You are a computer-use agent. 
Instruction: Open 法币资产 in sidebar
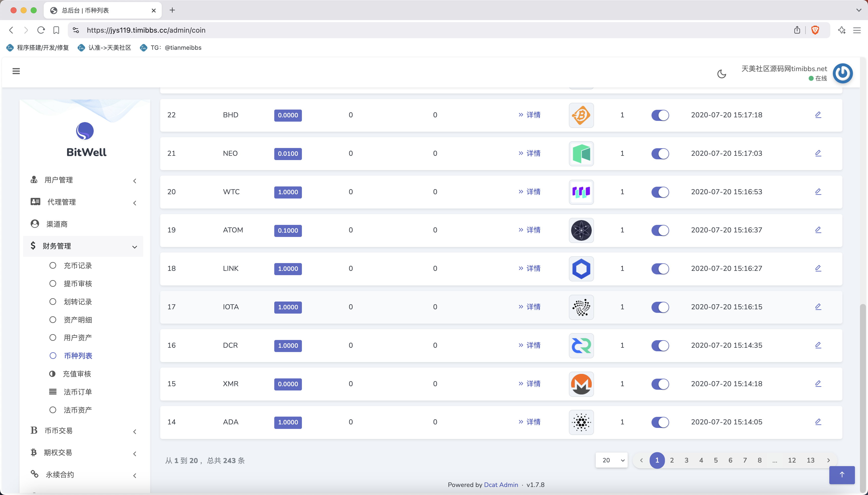78,410
